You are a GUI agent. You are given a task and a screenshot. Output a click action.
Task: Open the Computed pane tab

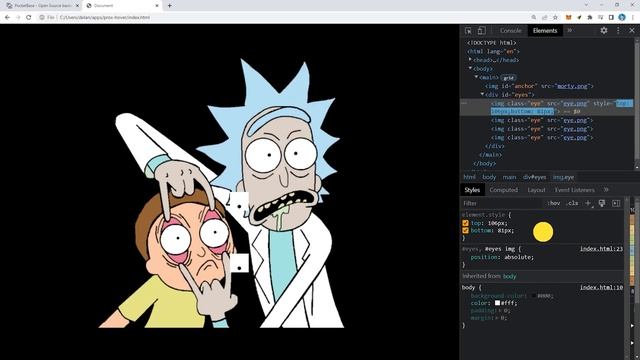[x=503, y=190]
